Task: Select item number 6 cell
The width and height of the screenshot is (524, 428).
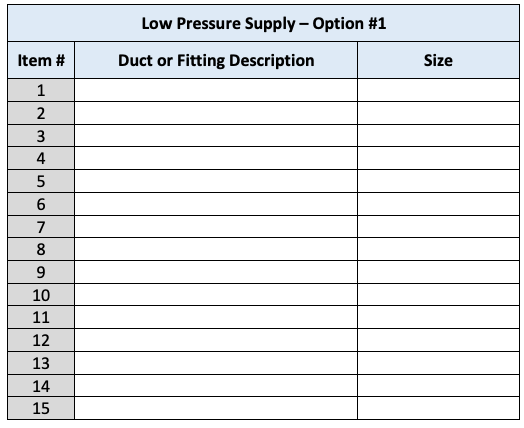Action: [x=41, y=204]
